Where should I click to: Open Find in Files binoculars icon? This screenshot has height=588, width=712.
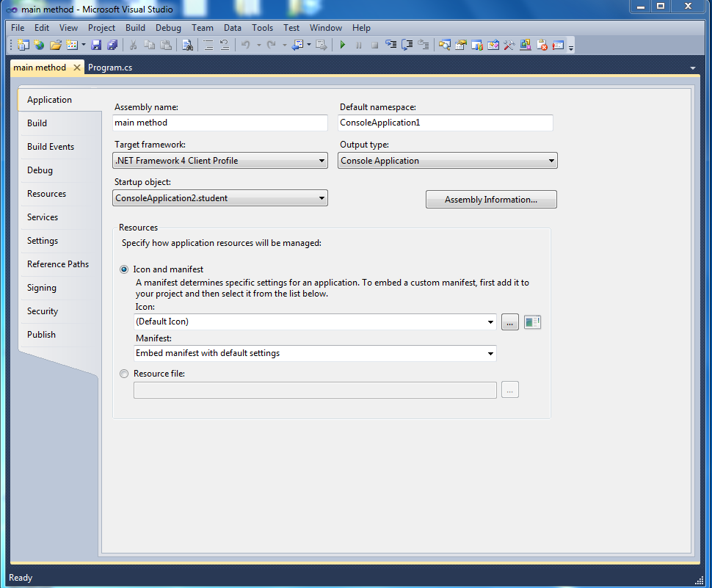tap(187, 45)
